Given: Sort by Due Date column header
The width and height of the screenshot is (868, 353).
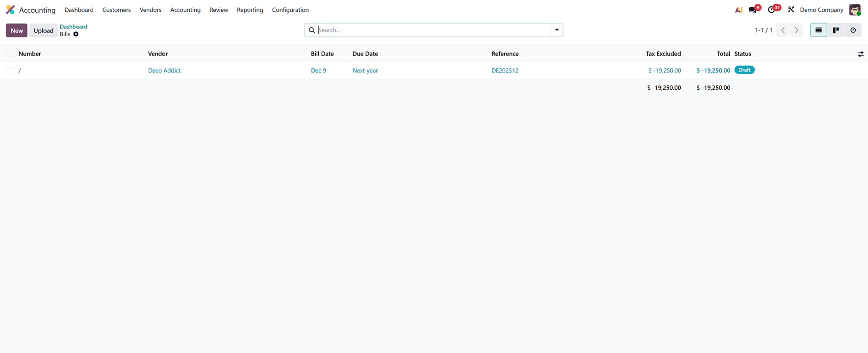Looking at the screenshot, I should [365, 54].
